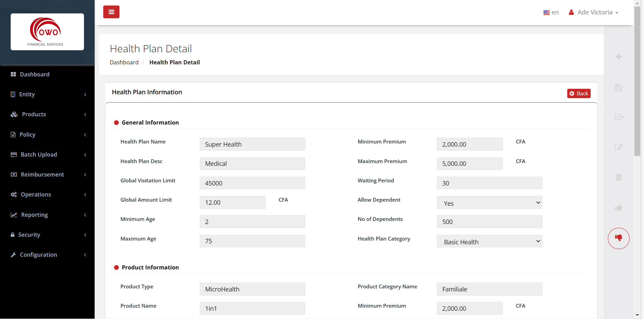Click the open folder icon

tap(619, 117)
